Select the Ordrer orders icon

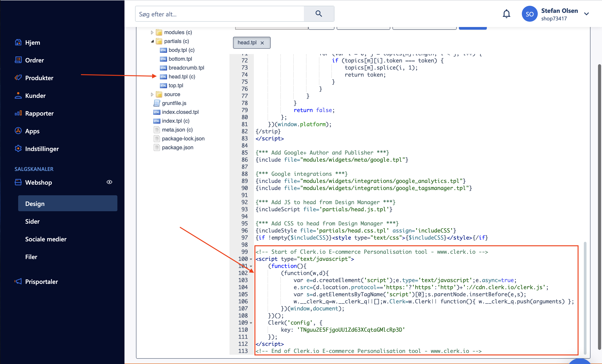[x=18, y=60]
